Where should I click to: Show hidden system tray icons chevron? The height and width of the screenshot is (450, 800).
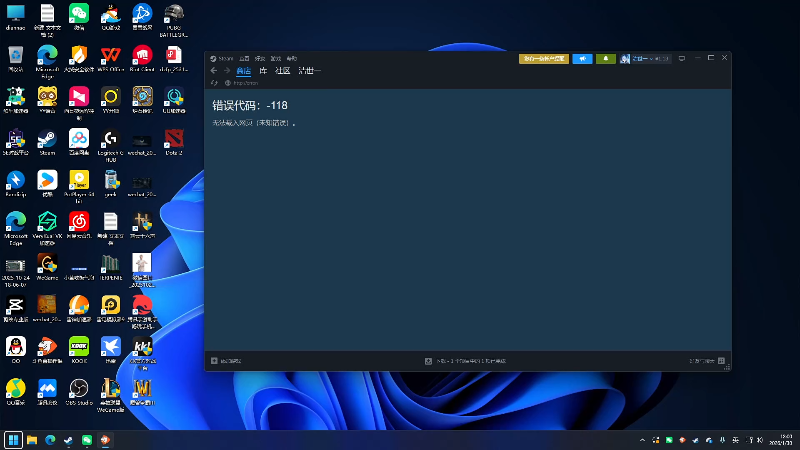(x=642, y=440)
